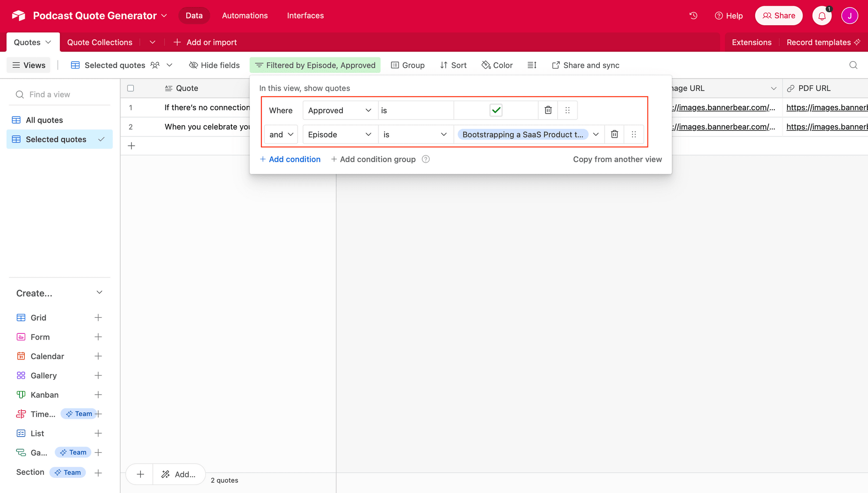This screenshot has height=493, width=868.
Task: Toggle the Approved filter value checkbox
Action: pyautogui.click(x=496, y=110)
